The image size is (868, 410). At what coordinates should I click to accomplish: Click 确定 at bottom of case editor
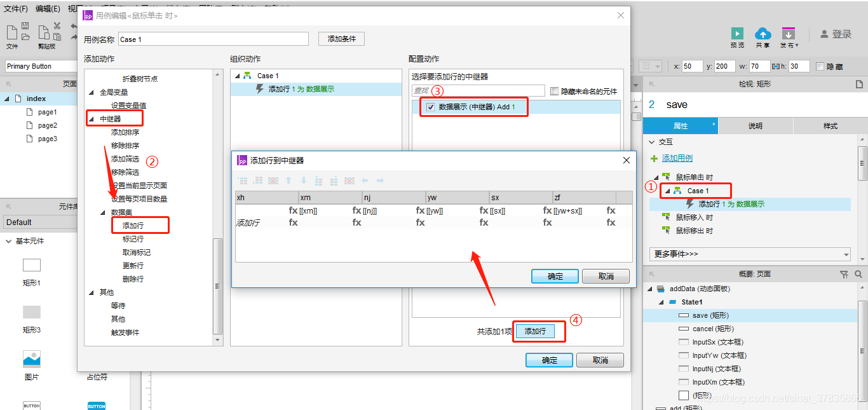(550, 360)
